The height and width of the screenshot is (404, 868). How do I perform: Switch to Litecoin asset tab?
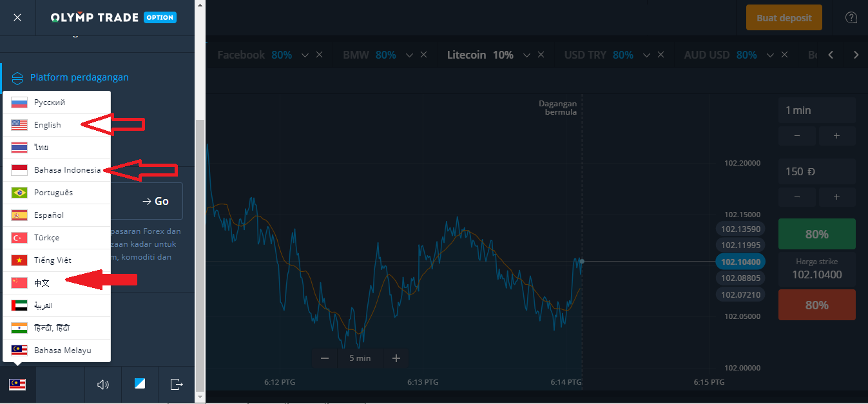pos(480,55)
